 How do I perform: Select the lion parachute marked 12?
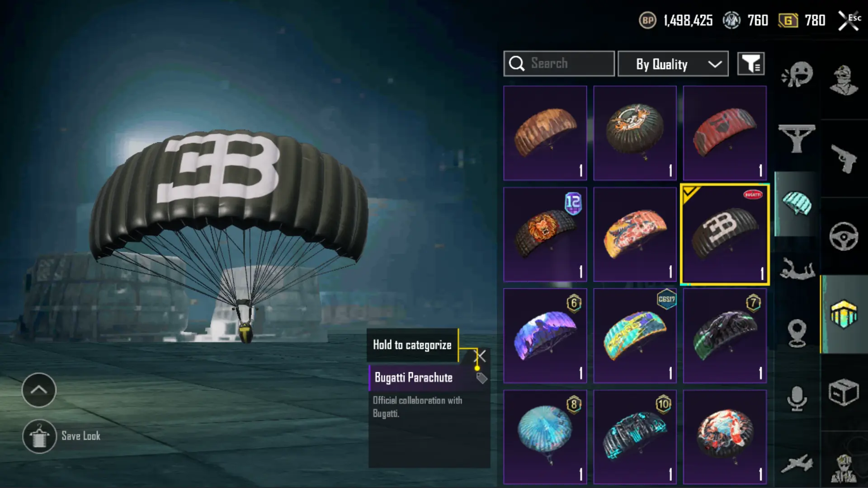click(x=545, y=235)
